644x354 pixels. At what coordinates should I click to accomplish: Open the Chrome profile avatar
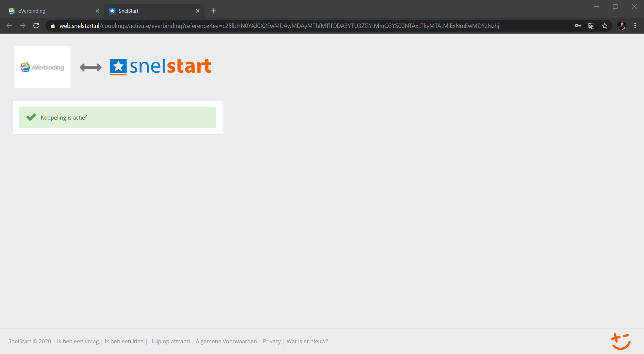622,26
